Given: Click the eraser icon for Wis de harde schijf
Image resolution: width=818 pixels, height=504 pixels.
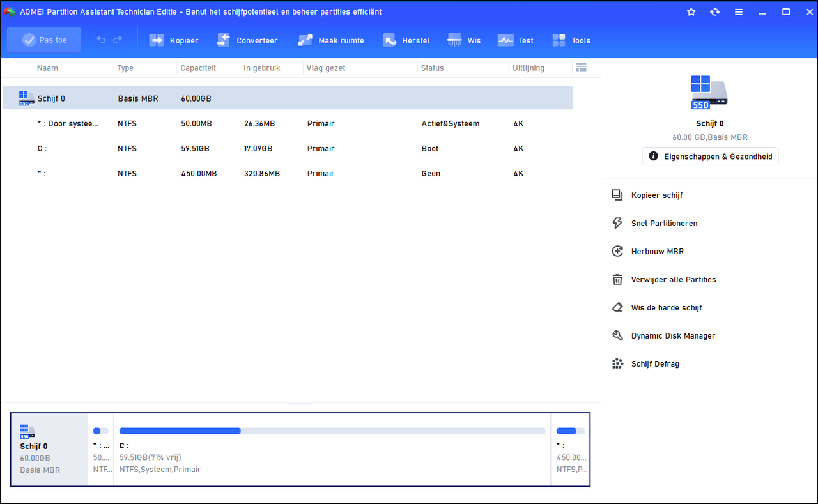Looking at the screenshot, I should tap(617, 307).
